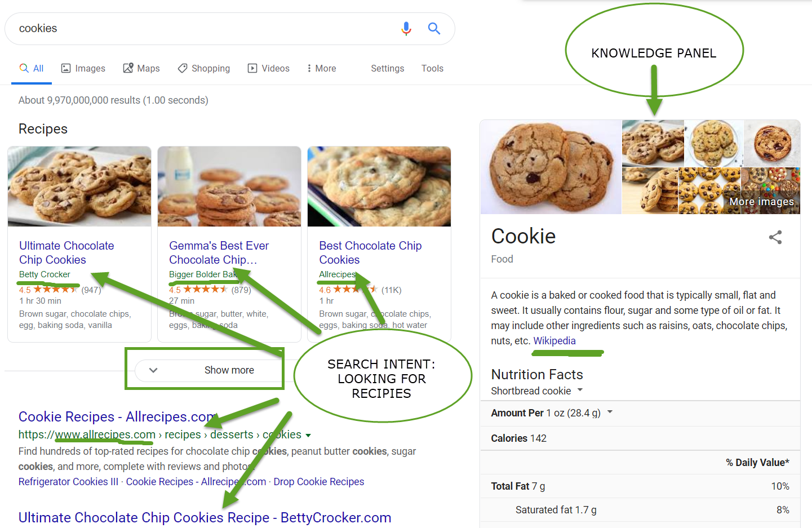Open the Shortbread cookie variety dropdown
The height and width of the screenshot is (528, 812).
pos(581,390)
